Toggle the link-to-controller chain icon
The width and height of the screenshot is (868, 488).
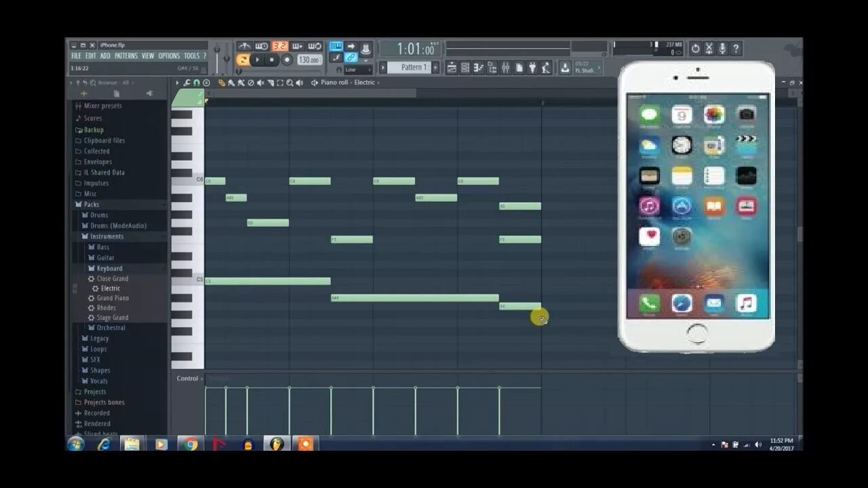coord(351,58)
